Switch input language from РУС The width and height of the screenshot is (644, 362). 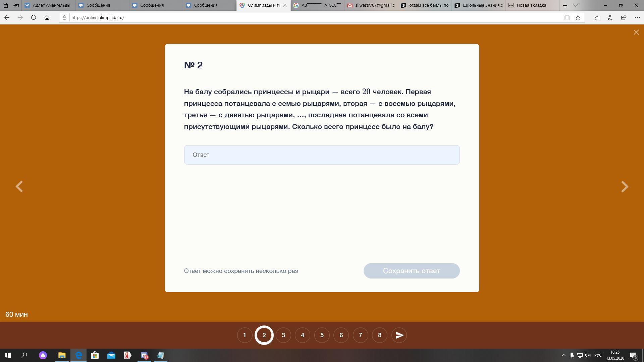pyautogui.click(x=598, y=355)
